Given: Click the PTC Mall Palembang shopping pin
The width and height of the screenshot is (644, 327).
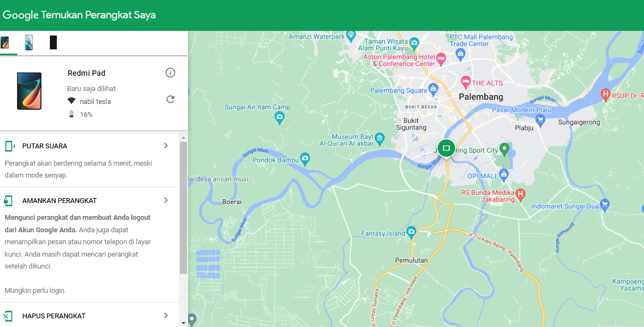Looking at the screenshot, I should 460,54.
